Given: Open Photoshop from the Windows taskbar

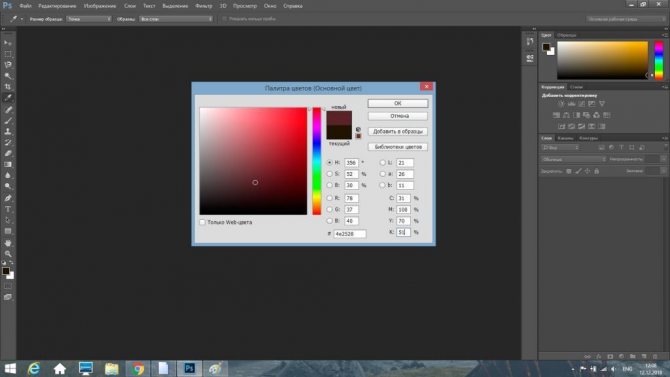Looking at the screenshot, I should coord(189,368).
